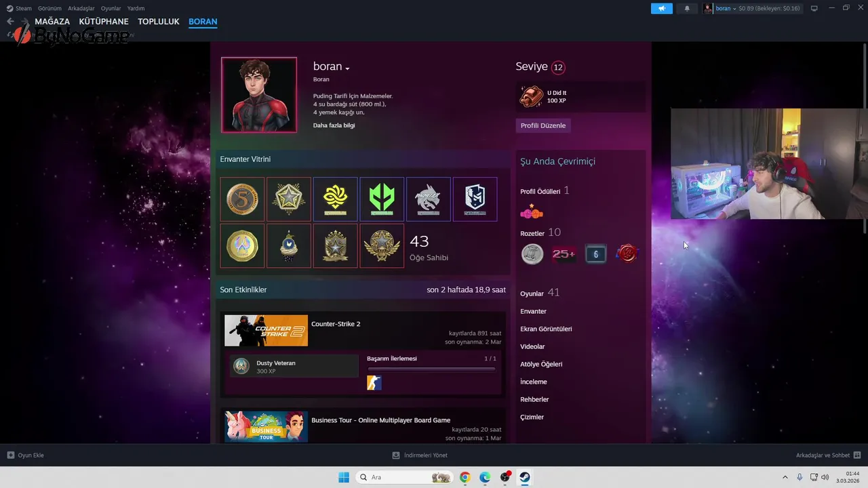This screenshot has height=488, width=868.
Task: Open the profile award icon under Profil Ödülleri
Action: click(x=532, y=212)
